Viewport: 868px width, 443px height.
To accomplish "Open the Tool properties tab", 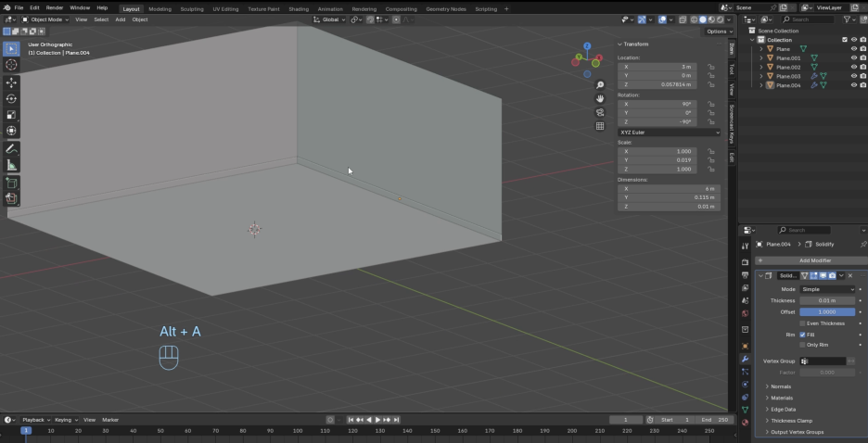I will pos(745,246).
